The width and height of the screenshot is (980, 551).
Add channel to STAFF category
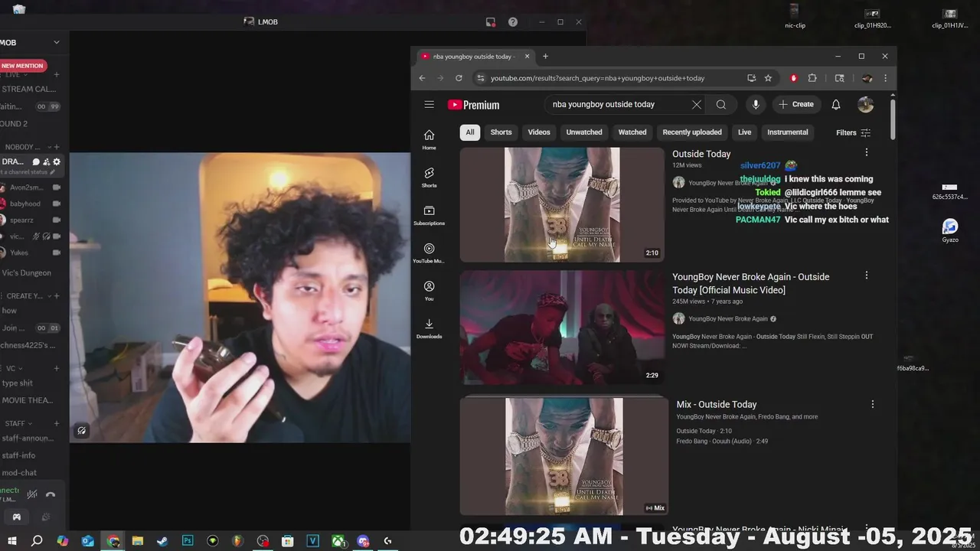[x=57, y=423]
